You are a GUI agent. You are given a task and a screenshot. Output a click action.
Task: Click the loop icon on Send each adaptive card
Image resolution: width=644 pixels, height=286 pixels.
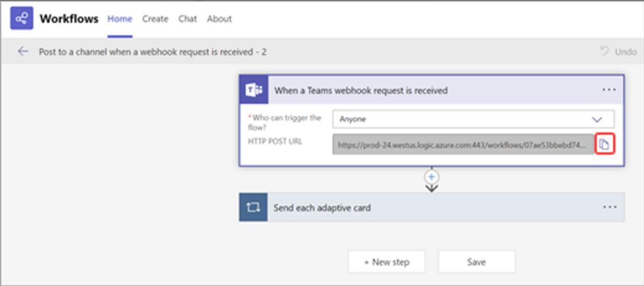coord(253,207)
